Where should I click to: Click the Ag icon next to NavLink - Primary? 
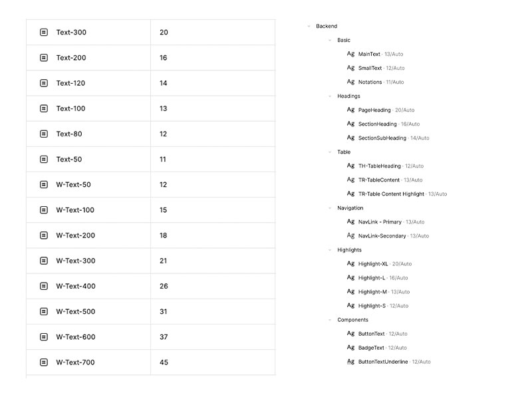(350, 221)
